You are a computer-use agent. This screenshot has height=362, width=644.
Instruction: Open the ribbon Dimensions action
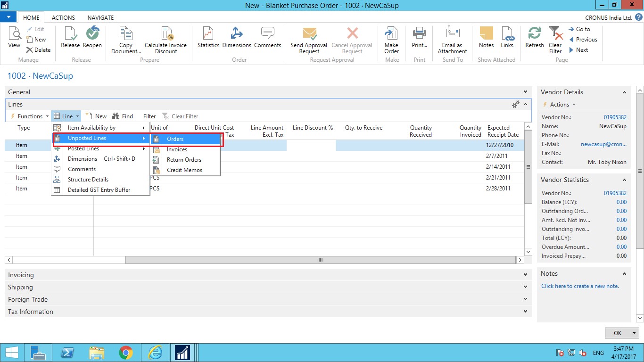pos(237,38)
